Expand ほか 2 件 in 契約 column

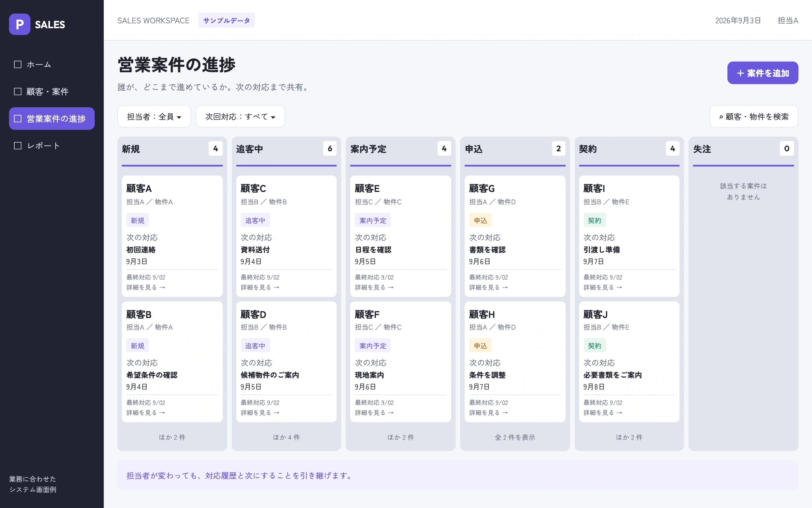pos(629,437)
